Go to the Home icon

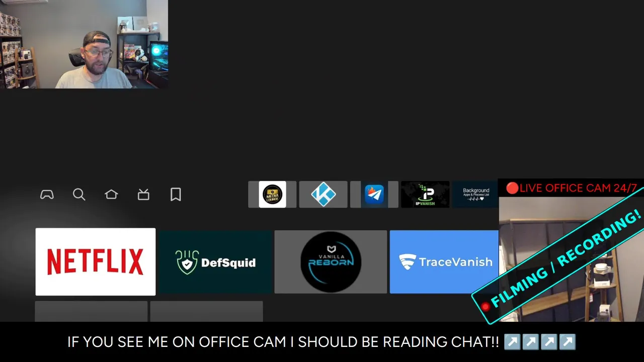point(111,195)
